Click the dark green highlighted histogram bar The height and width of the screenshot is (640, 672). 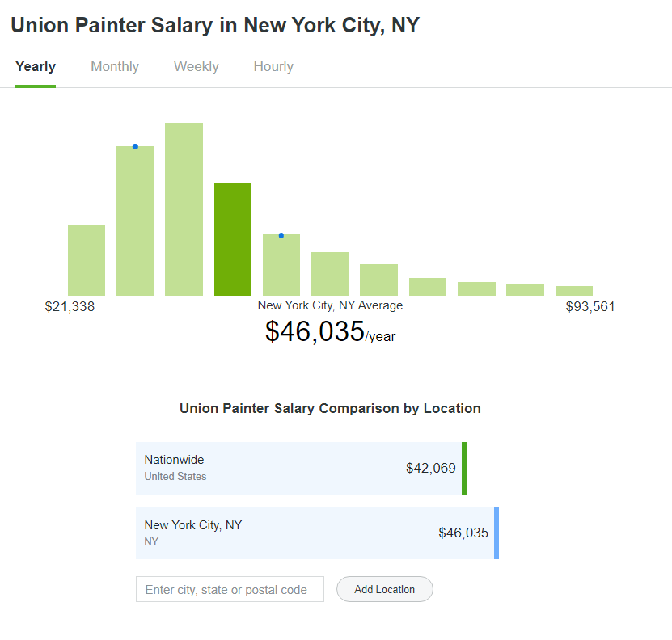(233, 239)
